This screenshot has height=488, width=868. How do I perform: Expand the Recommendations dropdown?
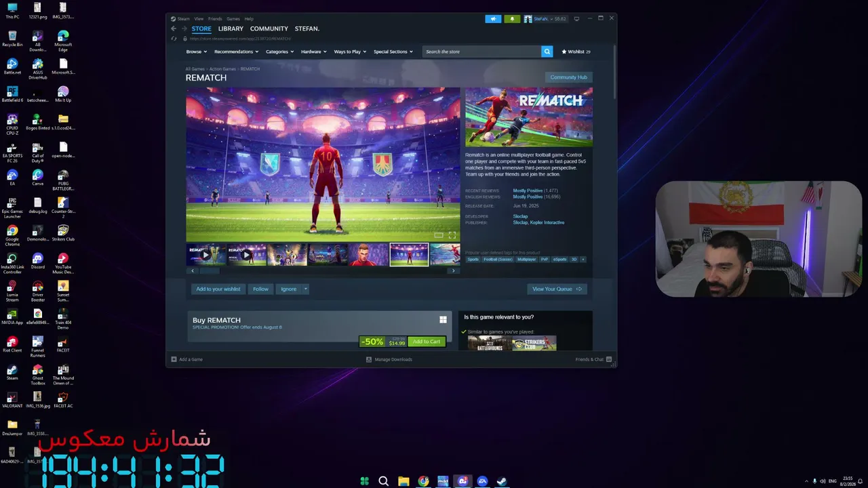(x=236, y=52)
